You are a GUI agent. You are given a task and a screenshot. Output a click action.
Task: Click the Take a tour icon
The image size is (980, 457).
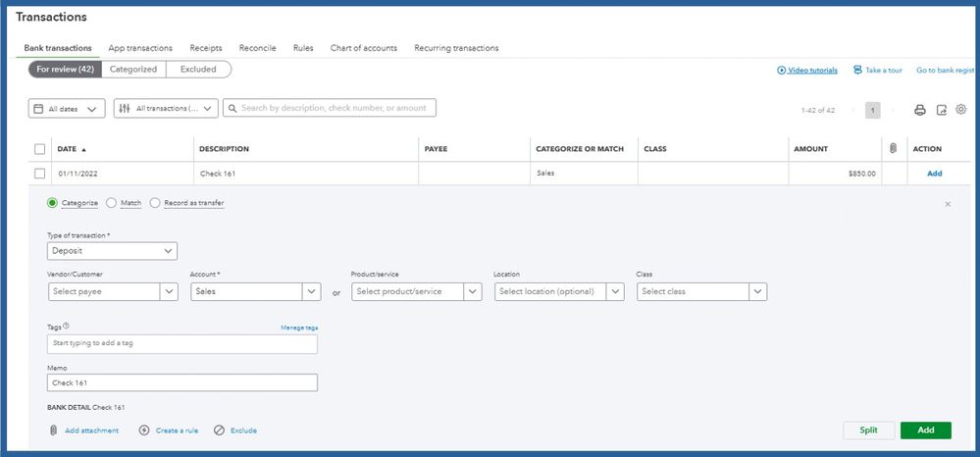click(857, 70)
